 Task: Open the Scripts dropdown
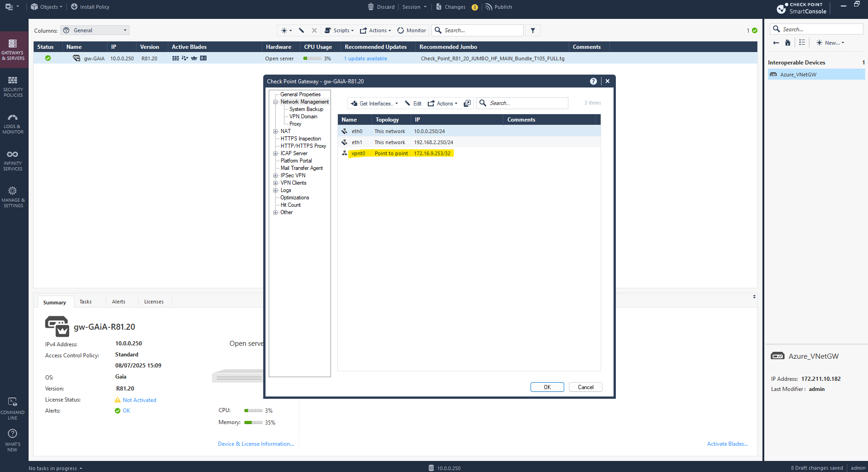[339, 30]
